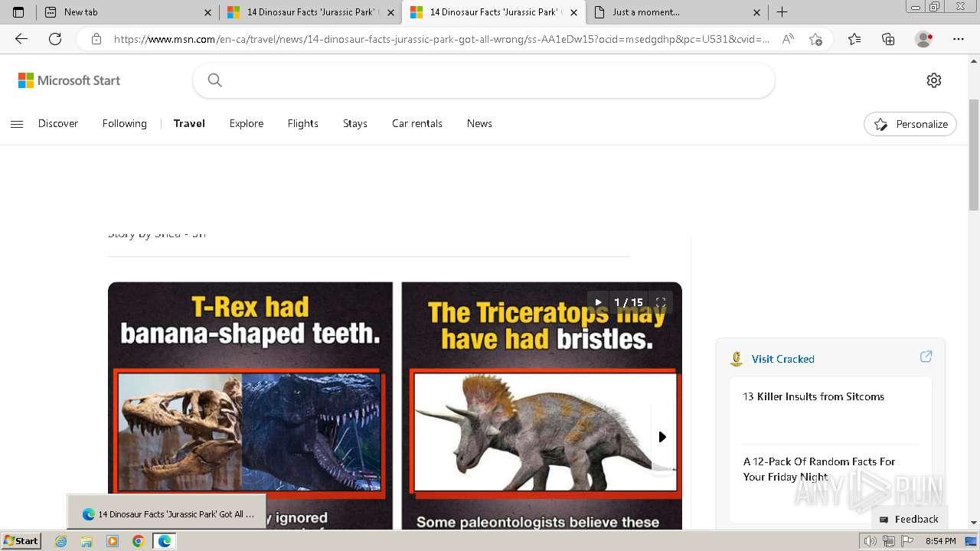The image size is (980, 551).
Task: Open the volume tray icon
Action: pos(871,541)
